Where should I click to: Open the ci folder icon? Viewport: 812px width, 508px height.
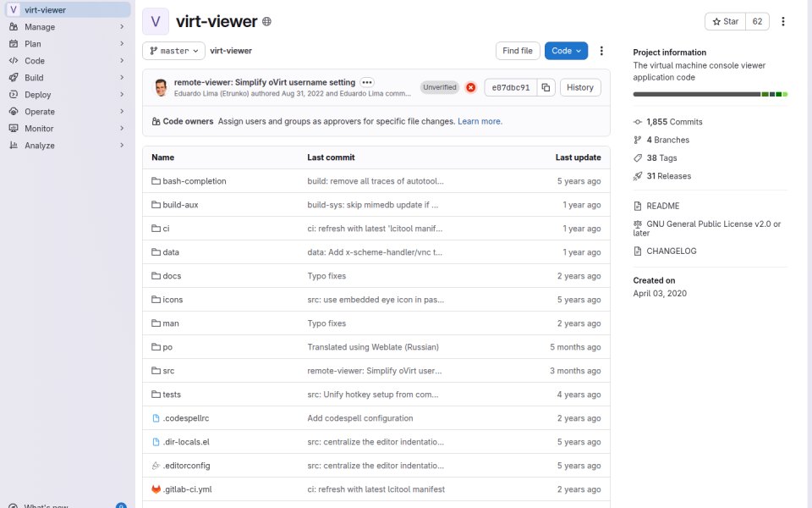(x=156, y=229)
